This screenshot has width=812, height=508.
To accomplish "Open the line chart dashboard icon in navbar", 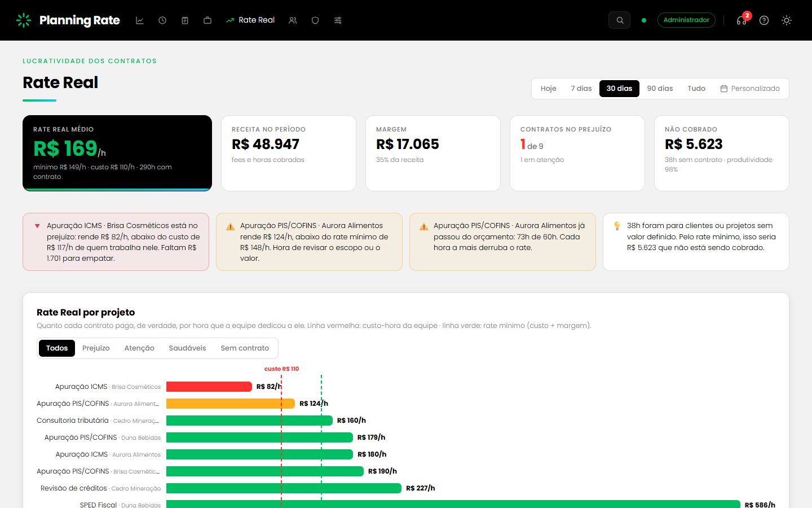I will pos(140,20).
